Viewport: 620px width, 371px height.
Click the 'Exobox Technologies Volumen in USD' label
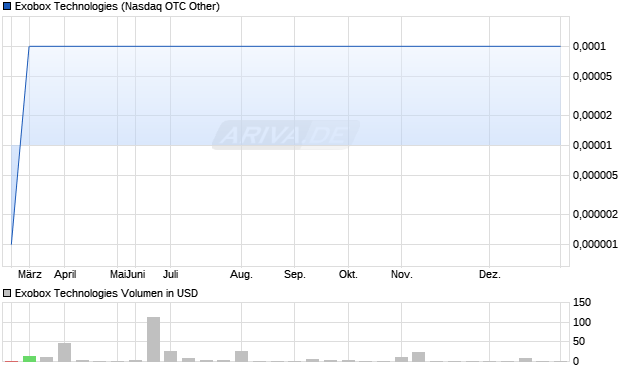pyautogui.click(x=106, y=293)
